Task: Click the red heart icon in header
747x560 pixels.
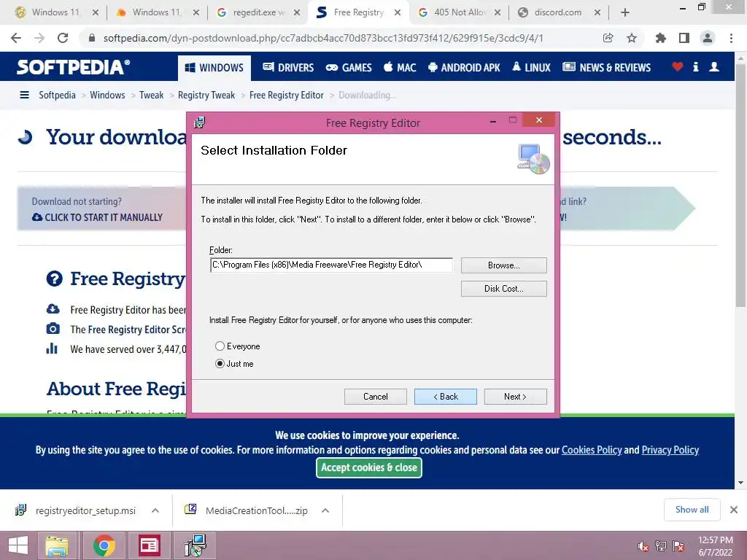Action: point(678,67)
